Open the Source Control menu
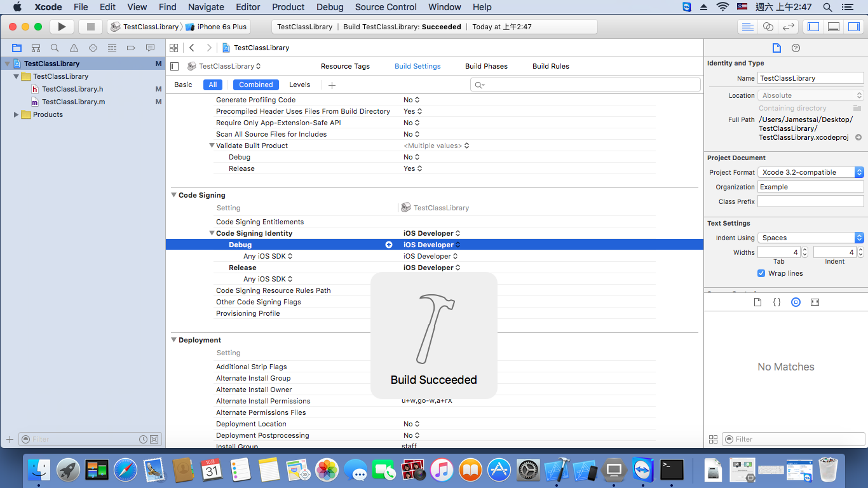Image resolution: width=868 pixels, height=488 pixels. [x=386, y=7]
